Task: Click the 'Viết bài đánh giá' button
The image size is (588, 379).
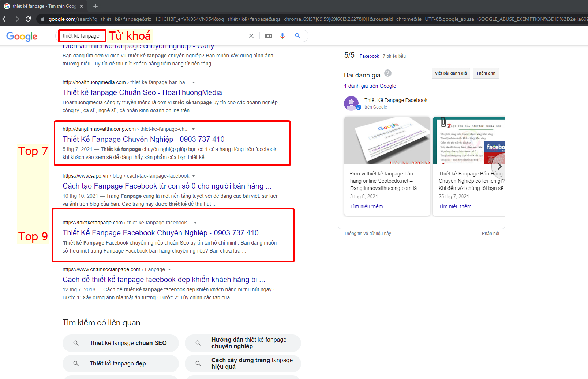Action: [451, 73]
